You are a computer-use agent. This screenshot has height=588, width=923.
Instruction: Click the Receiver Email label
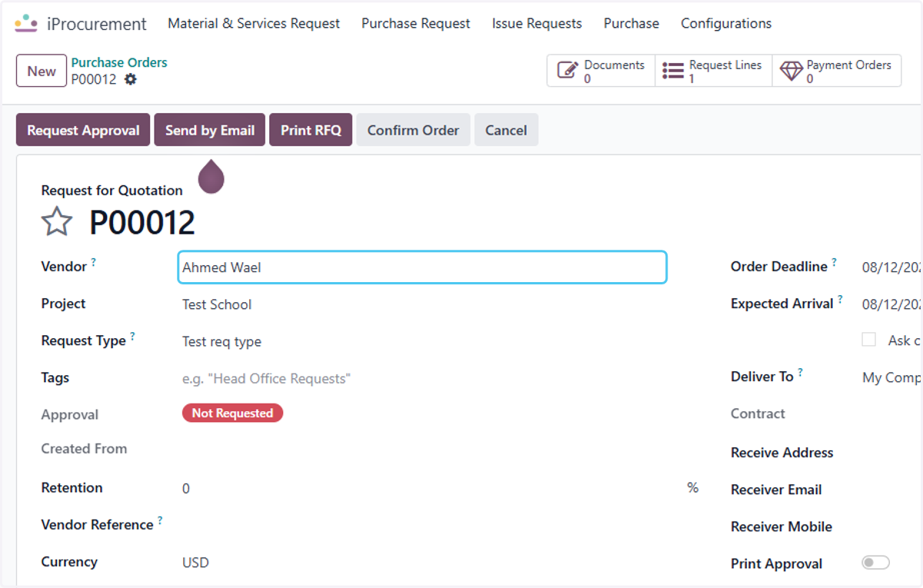tap(776, 490)
